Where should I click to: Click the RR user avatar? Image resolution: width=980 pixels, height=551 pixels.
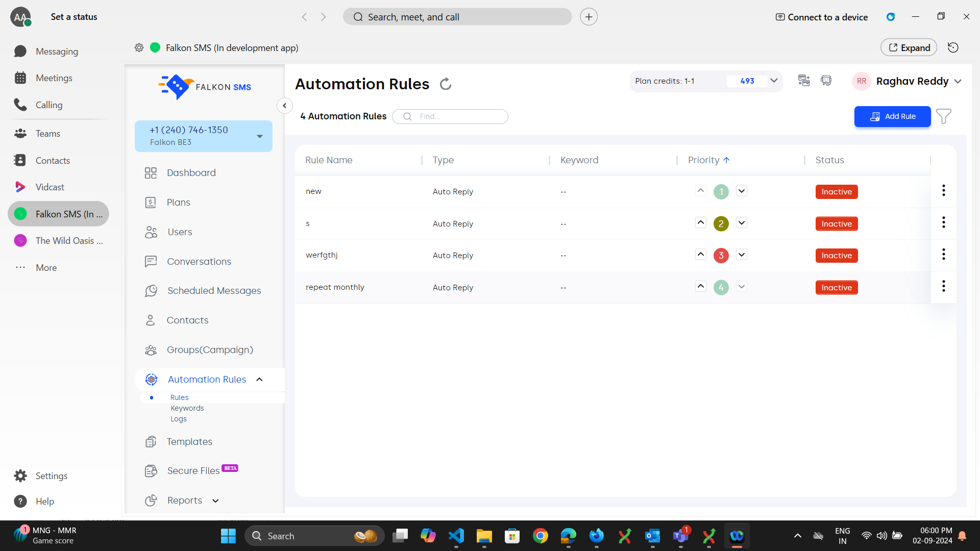(862, 81)
